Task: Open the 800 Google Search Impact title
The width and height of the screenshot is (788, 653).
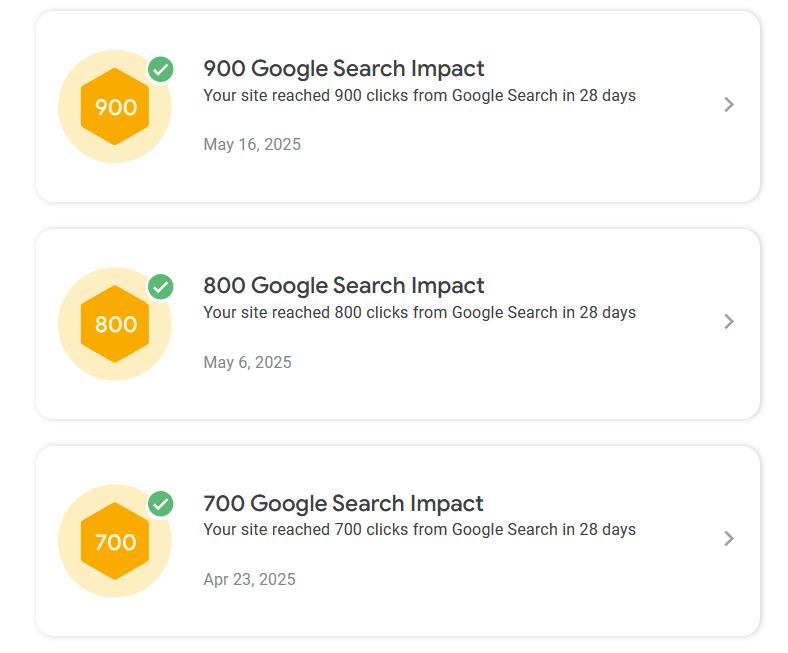Action: tap(343, 285)
